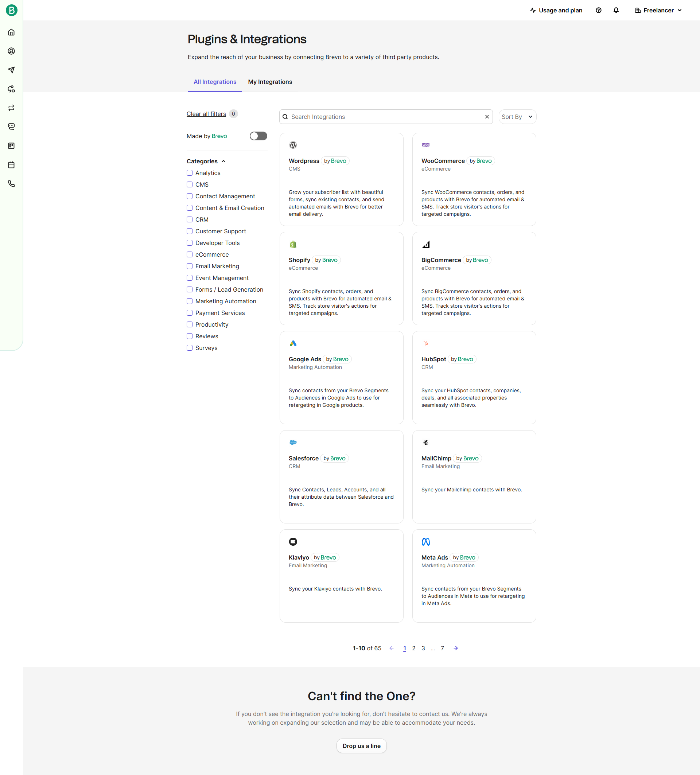700x775 pixels.
Task: Click the Google Ads logo icon
Action: [x=293, y=343]
